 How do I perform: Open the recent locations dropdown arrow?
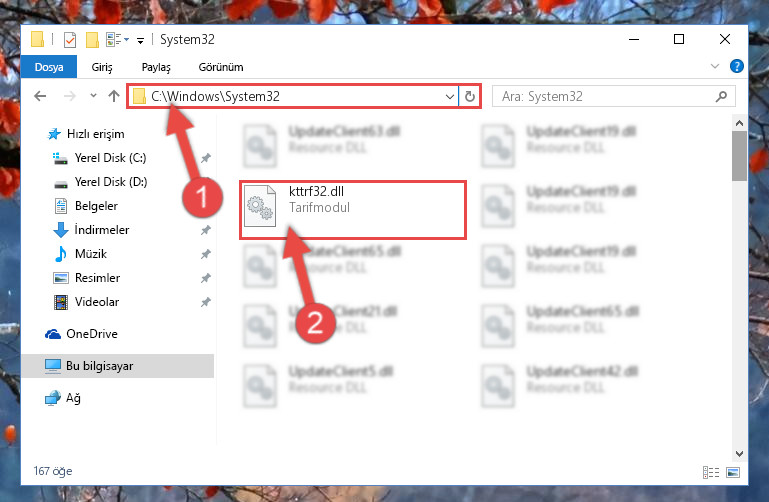click(93, 96)
